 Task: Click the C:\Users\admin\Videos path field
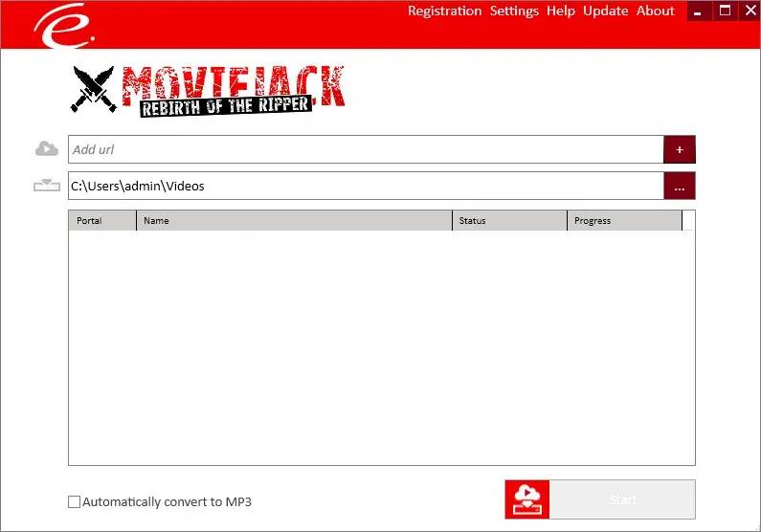tap(366, 186)
